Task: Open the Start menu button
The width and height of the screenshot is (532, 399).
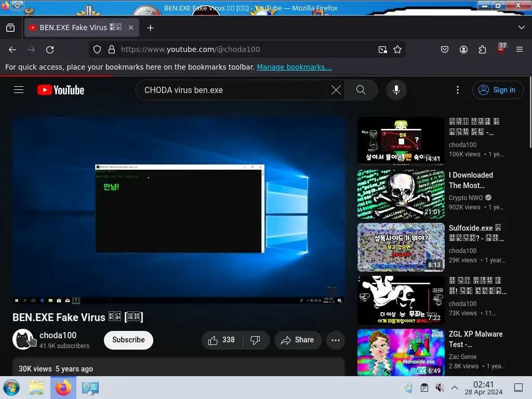Action: coord(11,388)
